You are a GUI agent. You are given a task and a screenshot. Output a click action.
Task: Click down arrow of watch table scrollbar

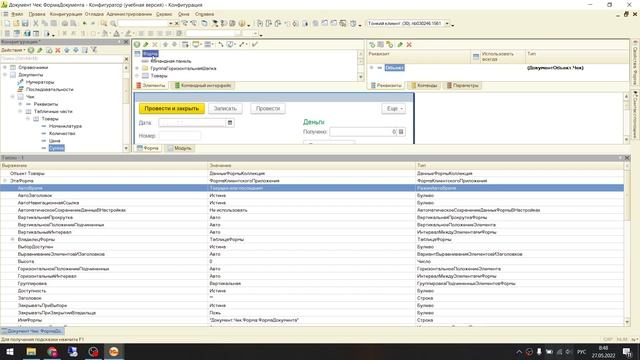627,322
